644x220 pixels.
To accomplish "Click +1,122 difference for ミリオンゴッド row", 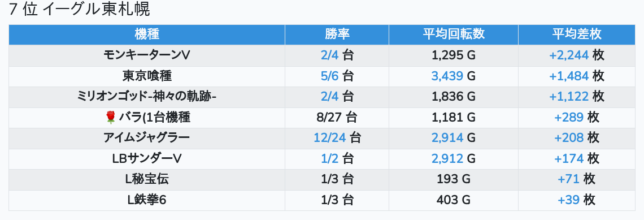I will (569, 97).
